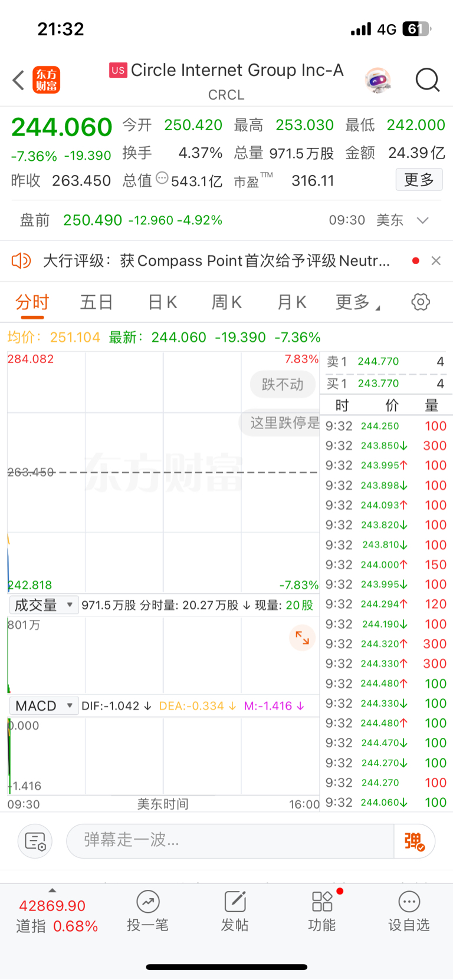This screenshot has width=453, height=980.
Task: Tap the 244.000 trade row with 150
Action: 386,565
